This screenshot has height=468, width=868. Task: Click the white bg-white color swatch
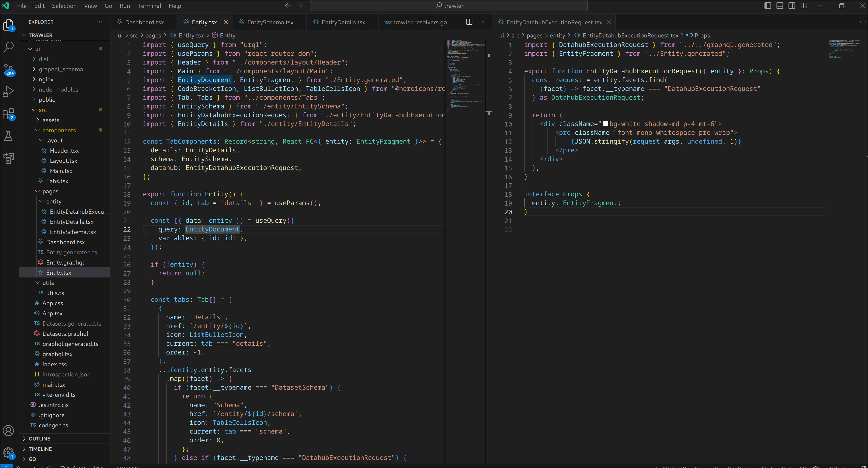[x=605, y=124]
